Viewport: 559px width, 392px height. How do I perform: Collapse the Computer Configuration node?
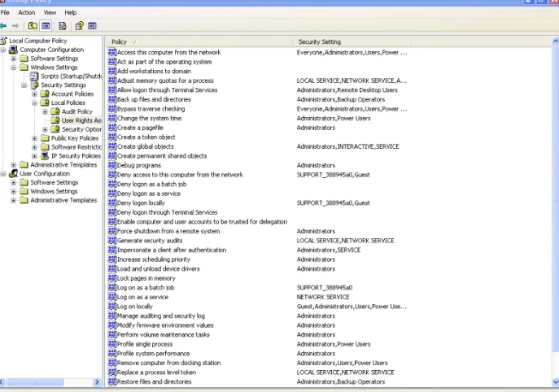tap(3, 50)
